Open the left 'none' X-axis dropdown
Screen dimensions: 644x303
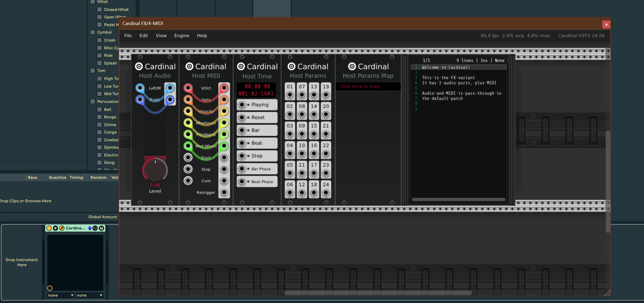click(x=61, y=295)
